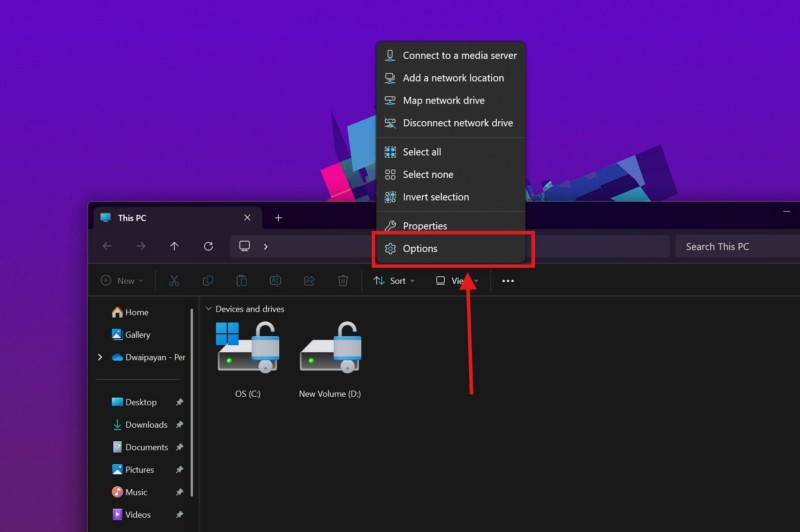
Task: Click the Rename icon in toolbar
Action: [276, 281]
